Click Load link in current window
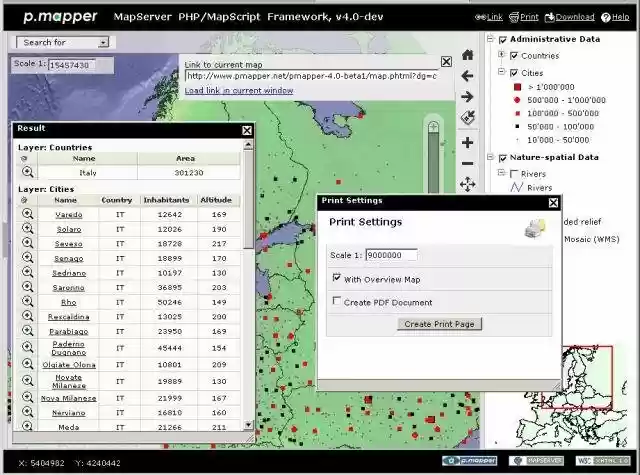Viewport: 640px width, 475px height. click(x=239, y=91)
